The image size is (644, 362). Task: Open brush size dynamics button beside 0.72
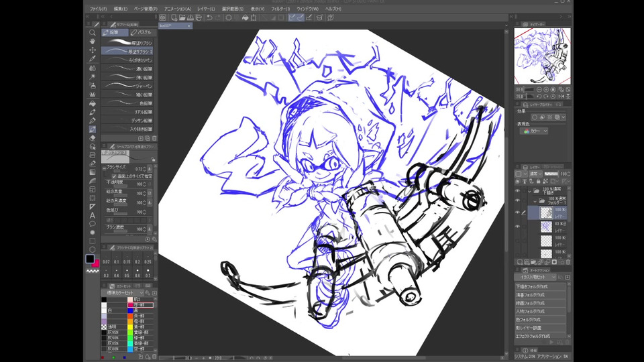tap(150, 169)
